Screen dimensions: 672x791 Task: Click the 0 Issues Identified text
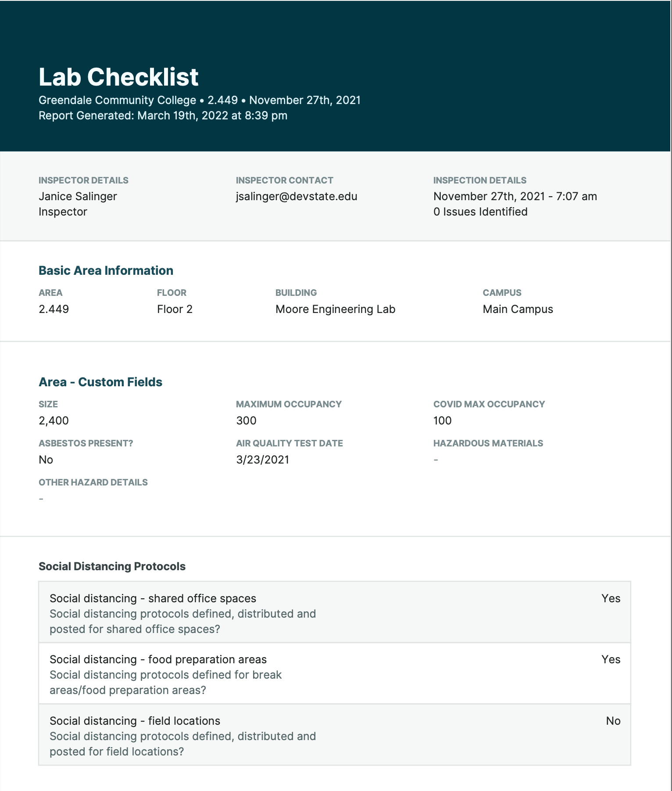pyautogui.click(x=480, y=212)
